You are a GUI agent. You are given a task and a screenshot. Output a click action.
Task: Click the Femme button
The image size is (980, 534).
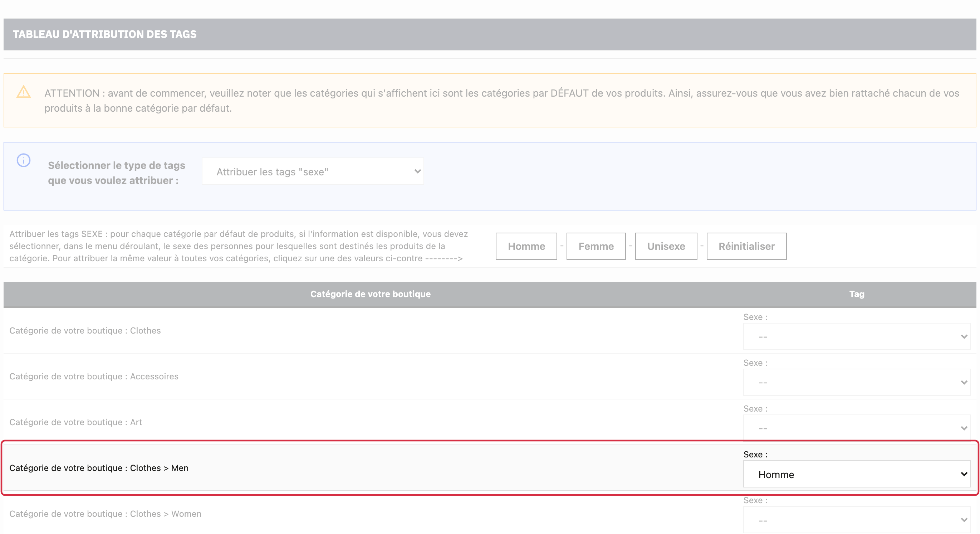click(596, 246)
